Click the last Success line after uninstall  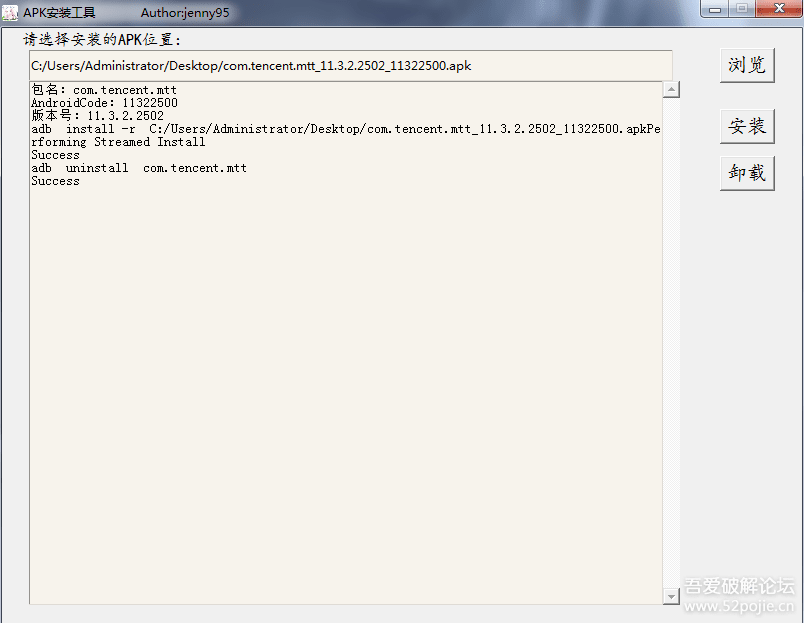click(55, 181)
